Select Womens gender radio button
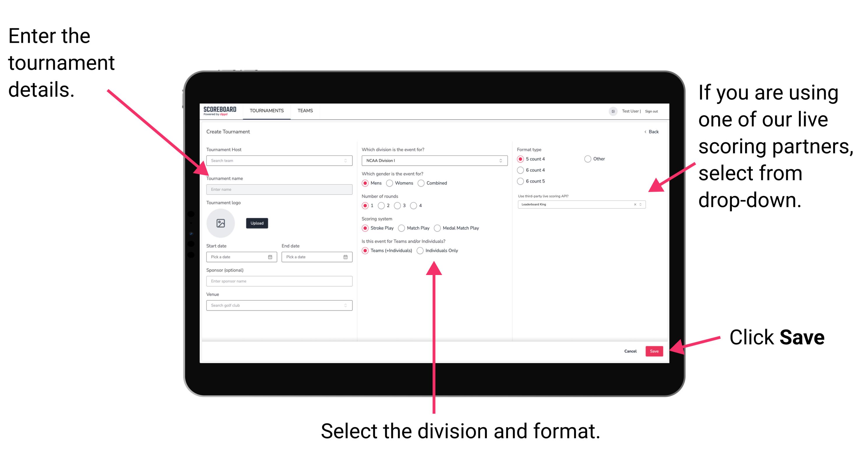868x467 pixels. pos(391,183)
